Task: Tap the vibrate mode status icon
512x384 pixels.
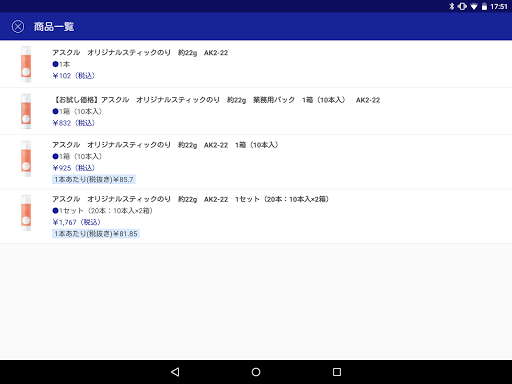Action: pyautogui.click(x=462, y=6)
